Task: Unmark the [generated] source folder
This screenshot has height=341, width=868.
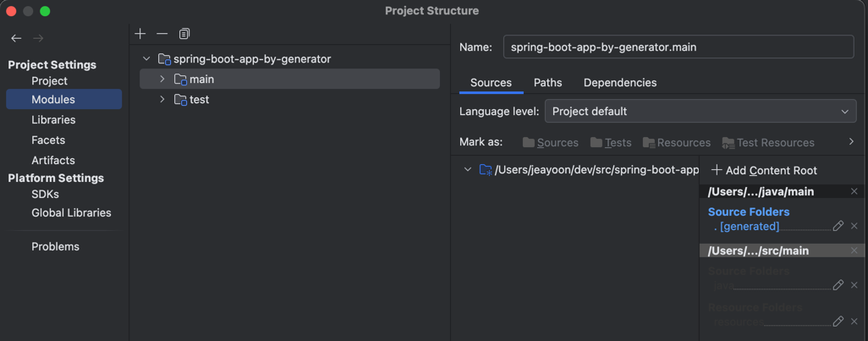Action: [854, 226]
